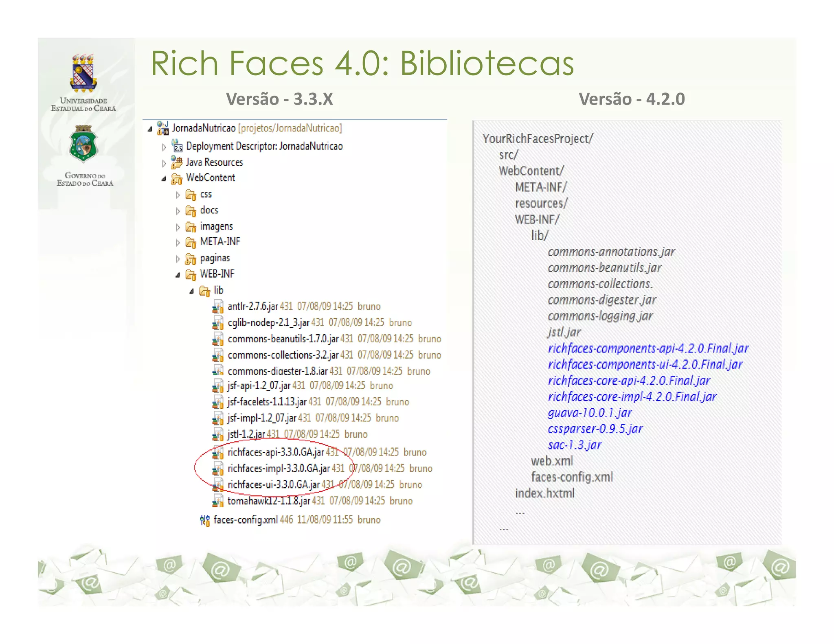Viewport: 834px width, 644px height.
Task: Click the paginas folder icon
Action: tap(191, 258)
